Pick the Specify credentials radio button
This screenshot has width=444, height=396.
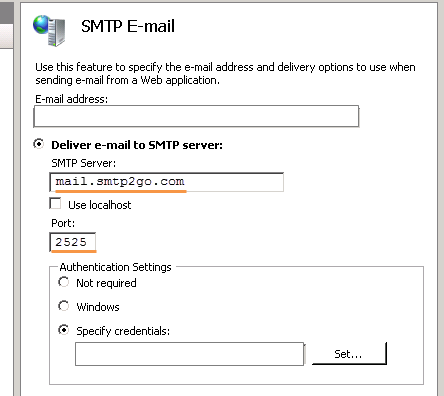click(x=63, y=330)
